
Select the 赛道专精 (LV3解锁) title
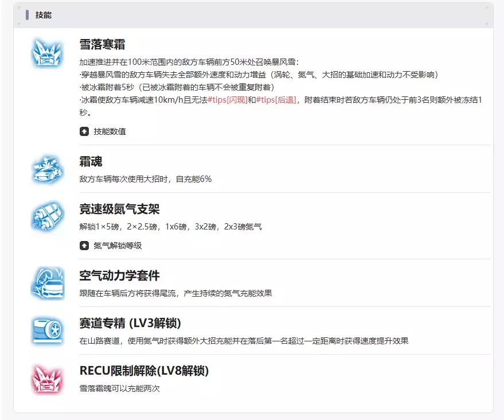tap(130, 323)
